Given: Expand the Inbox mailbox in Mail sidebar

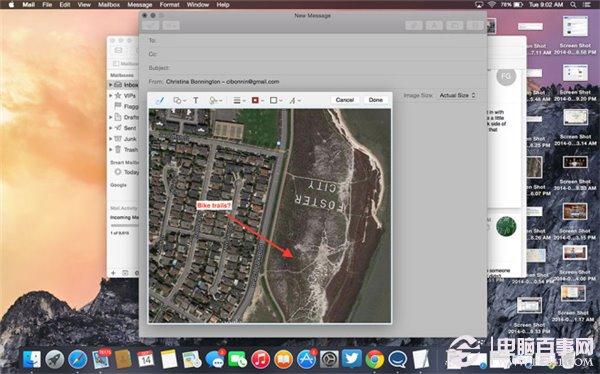Looking at the screenshot, I should pos(111,85).
